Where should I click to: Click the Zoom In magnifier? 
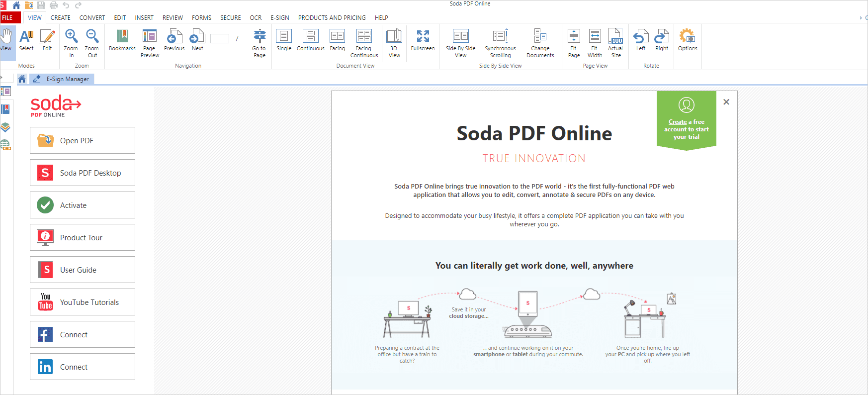(x=71, y=43)
